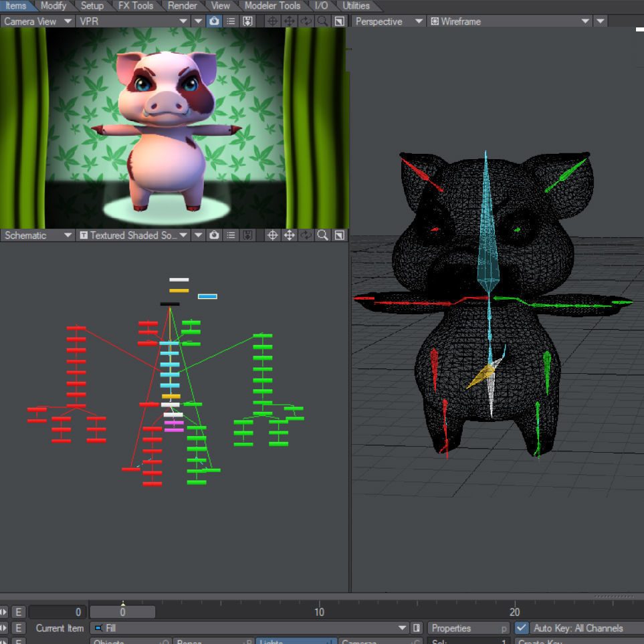644x644 pixels.
Task: Click the E button next to frame field
Action: tap(19, 612)
